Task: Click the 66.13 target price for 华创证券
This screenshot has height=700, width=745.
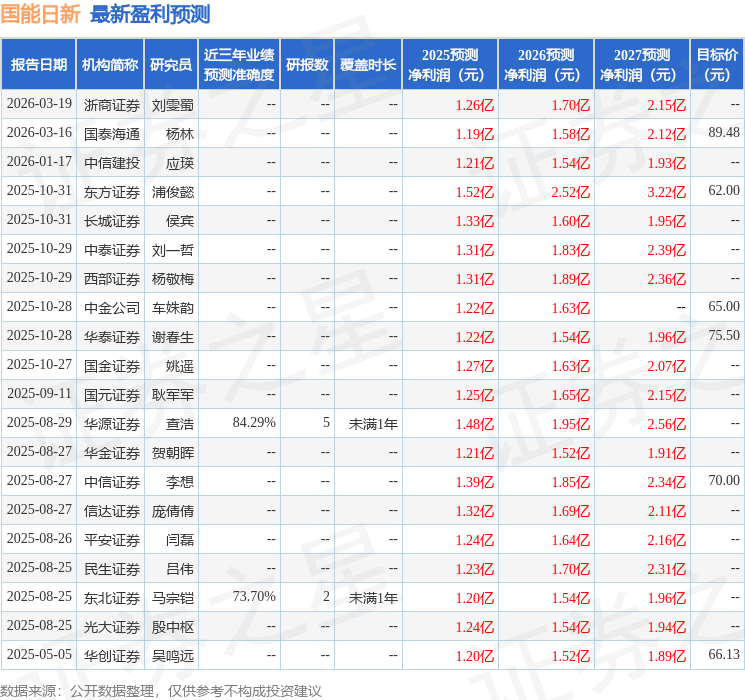Action: [x=723, y=656]
